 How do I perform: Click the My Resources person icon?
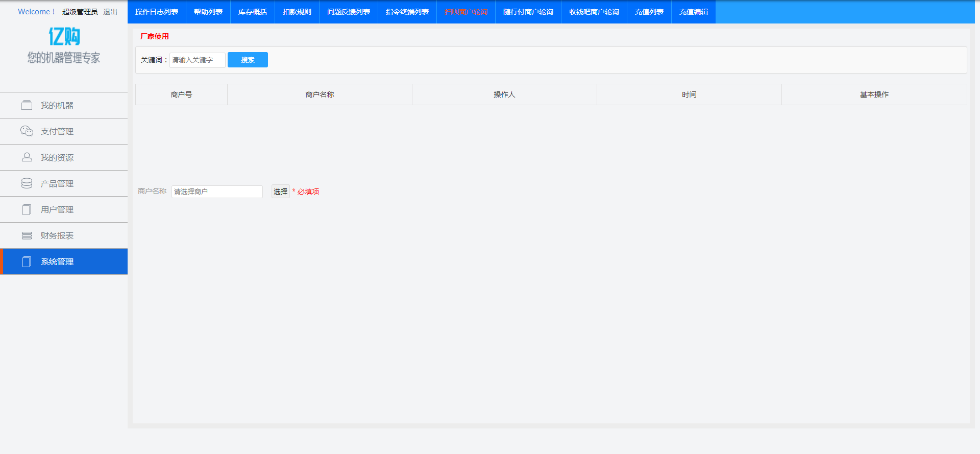pyautogui.click(x=27, y=157)
